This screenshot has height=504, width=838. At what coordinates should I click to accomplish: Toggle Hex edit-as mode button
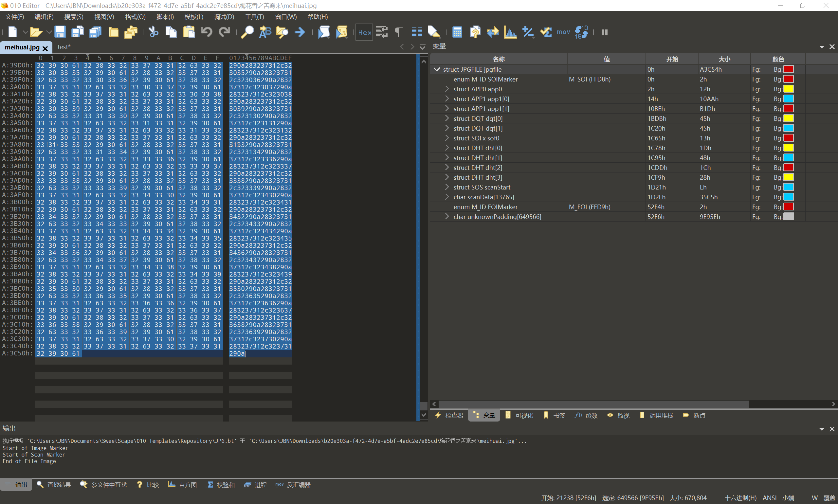(364, 32)
